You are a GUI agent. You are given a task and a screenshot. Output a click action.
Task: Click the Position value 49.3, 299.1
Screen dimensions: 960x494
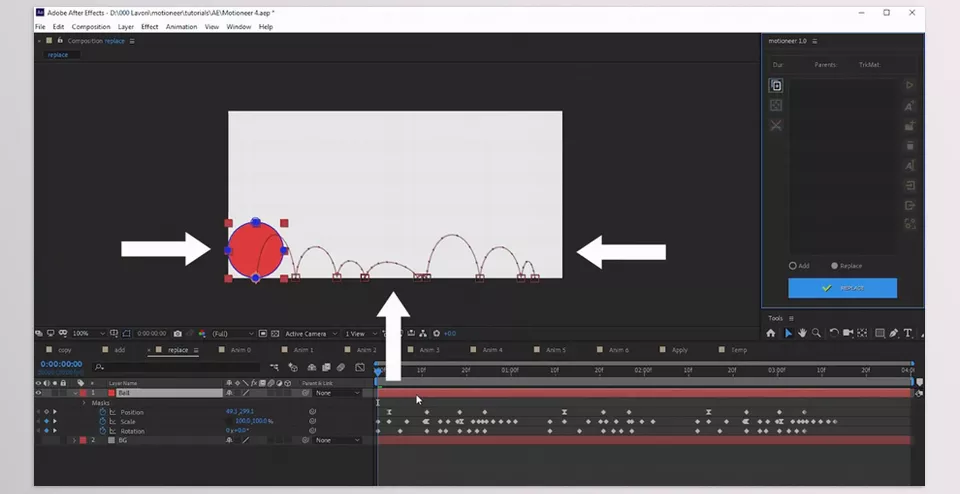click(240, 412)
